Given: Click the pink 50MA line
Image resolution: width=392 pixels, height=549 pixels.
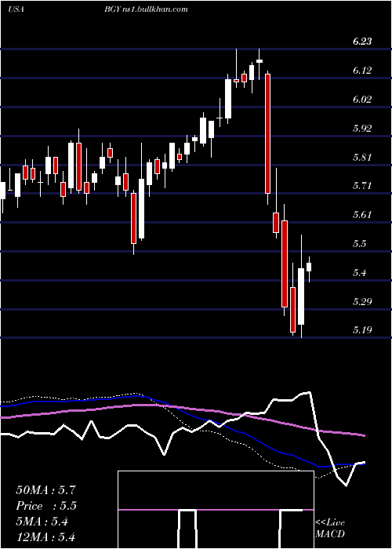Looking at the screenshot, I should pos(182,408).
